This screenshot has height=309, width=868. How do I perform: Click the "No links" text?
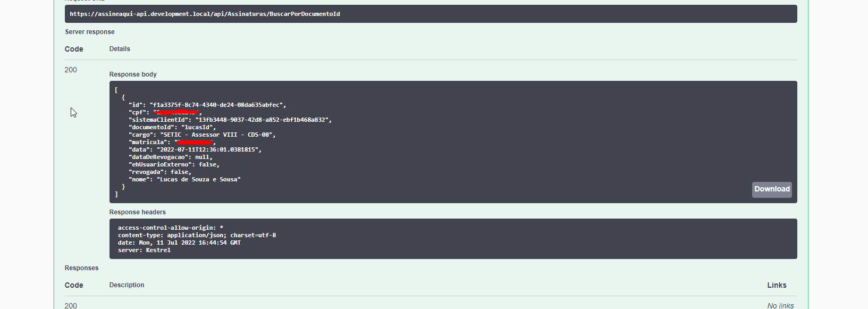coord(780,305)
